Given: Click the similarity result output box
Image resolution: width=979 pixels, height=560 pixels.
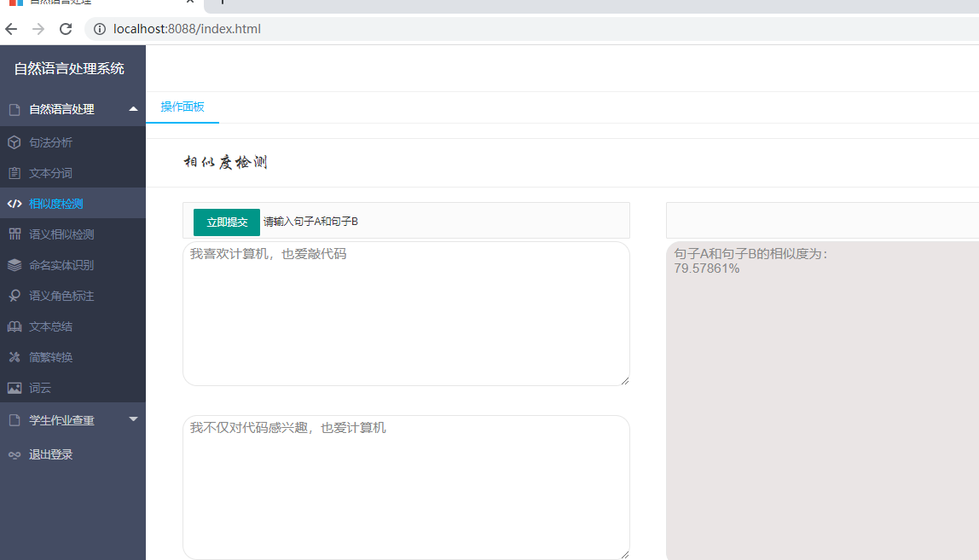Looking at the screenshot, I should 822,401.
